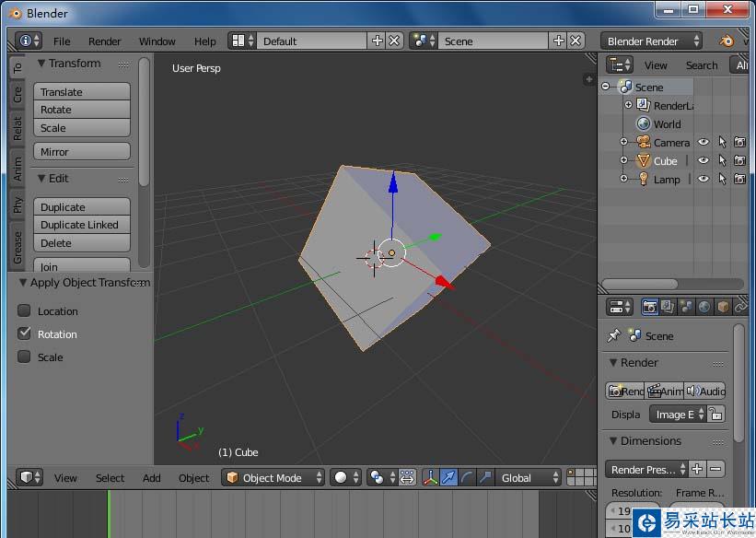Select the Lamp bulb icon in outliner

tap(643, 179)
